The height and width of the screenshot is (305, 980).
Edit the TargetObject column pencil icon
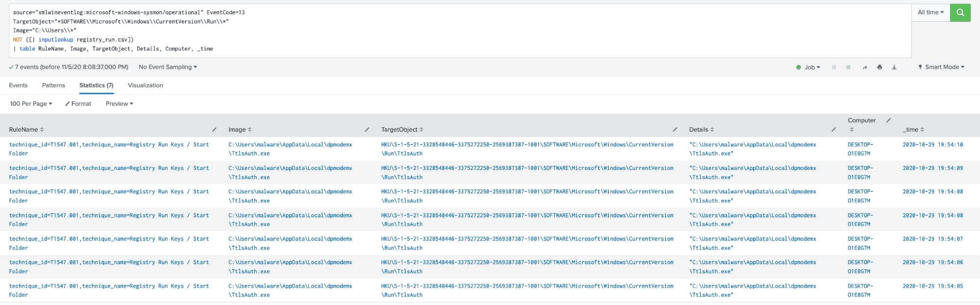(675, 130)
